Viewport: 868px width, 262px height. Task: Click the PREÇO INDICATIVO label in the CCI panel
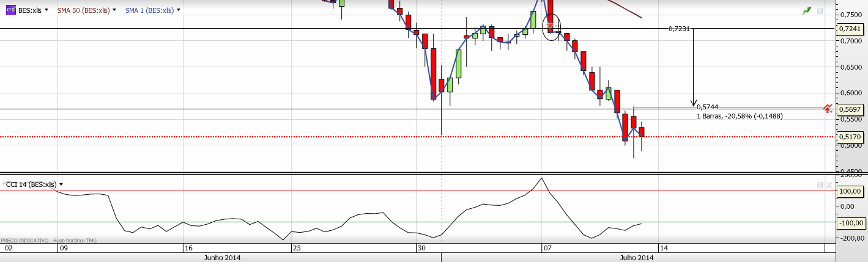pyautogui.click(x=24, y=241)
